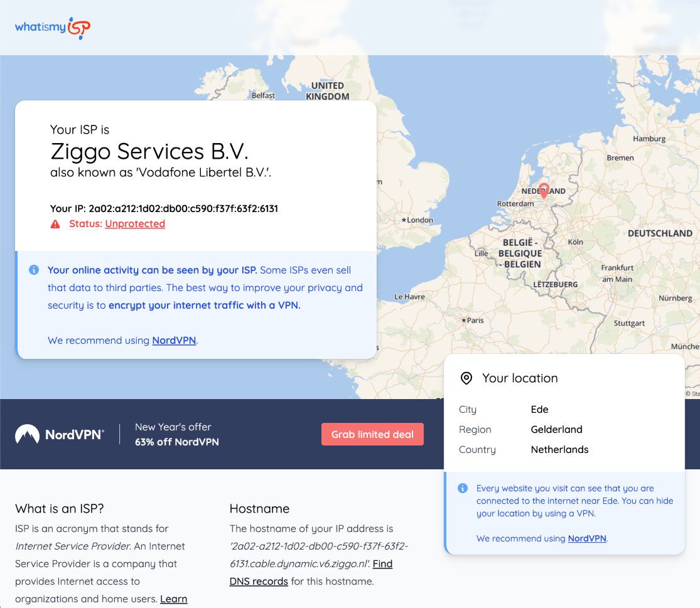Follow the NordVPN link in the ISP card
The height and width of the screenshot is (608, 700).
[x=174, y=340]
